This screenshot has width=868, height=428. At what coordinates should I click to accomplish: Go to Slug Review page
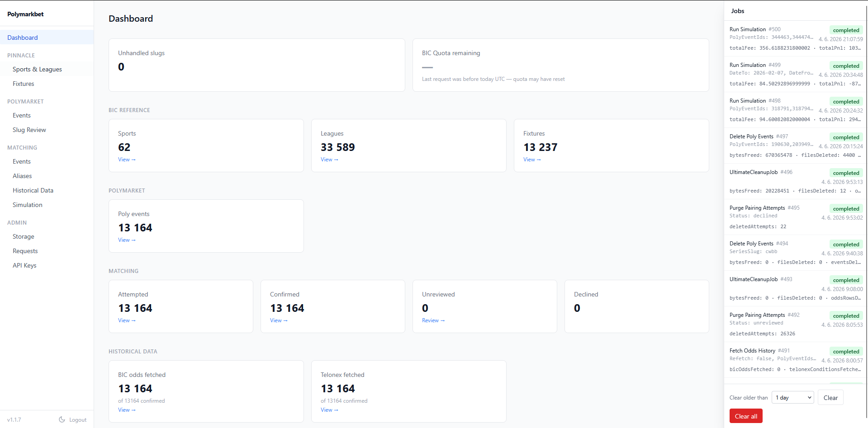(29, 130)
